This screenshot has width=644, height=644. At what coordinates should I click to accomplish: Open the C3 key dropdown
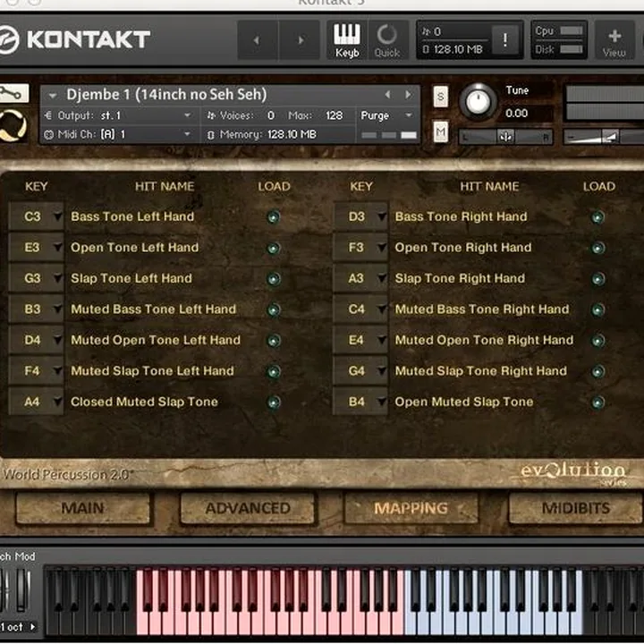pyautogui.click(x=37, y=216)
